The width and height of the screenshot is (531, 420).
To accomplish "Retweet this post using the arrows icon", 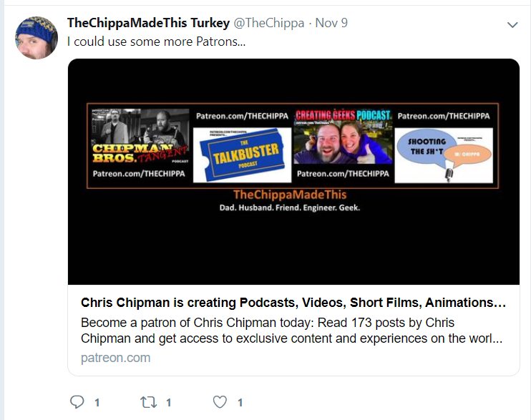I will 149,402.
